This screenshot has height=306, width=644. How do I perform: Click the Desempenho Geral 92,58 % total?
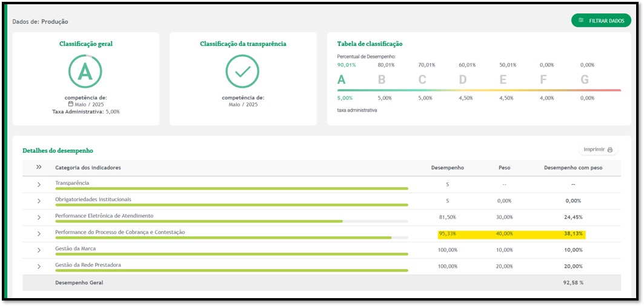pos(573,282)
